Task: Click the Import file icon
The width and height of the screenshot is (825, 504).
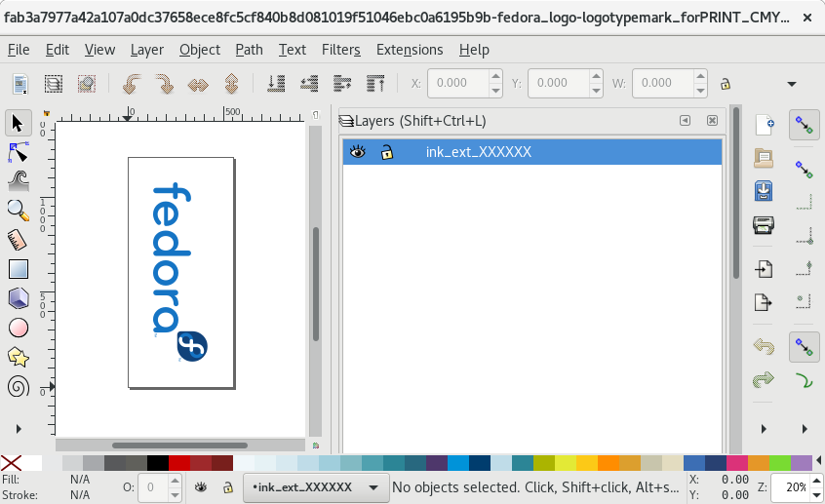Action: [764, 269]
